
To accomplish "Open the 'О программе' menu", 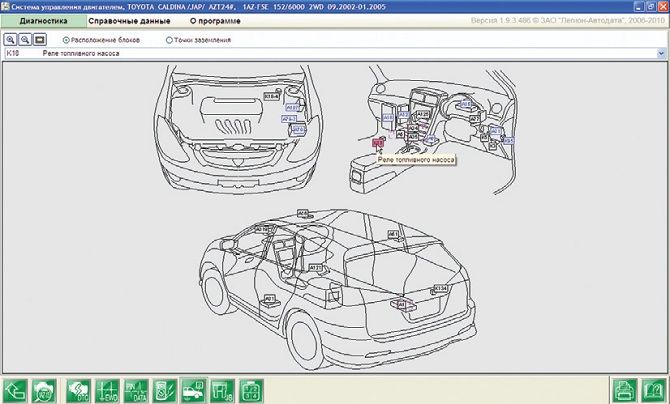I will [x=215, y=21].
